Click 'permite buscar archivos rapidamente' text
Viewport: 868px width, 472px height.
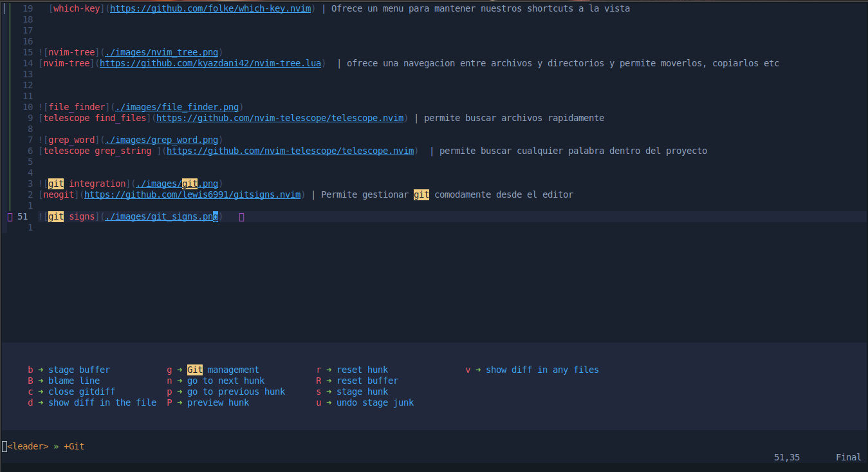point(514,118)
